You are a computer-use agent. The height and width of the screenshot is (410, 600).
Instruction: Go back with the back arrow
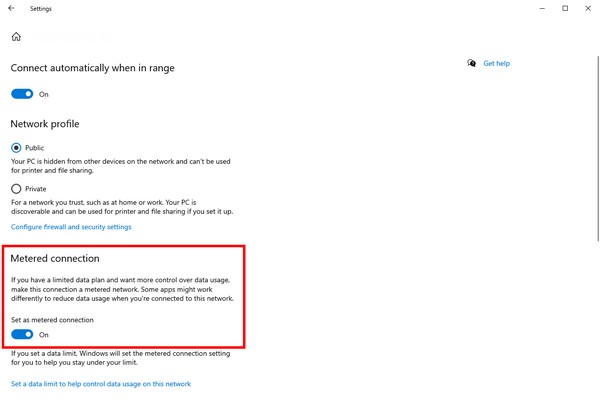(11, 9)
